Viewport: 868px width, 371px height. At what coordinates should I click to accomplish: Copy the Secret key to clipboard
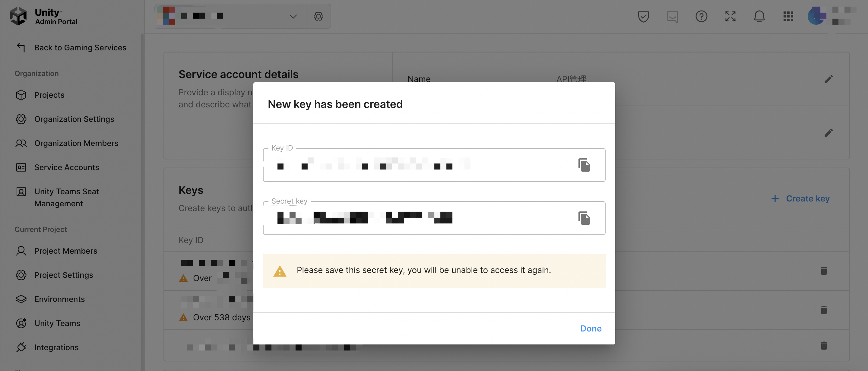pyautogui.click(x=584, y=218)
